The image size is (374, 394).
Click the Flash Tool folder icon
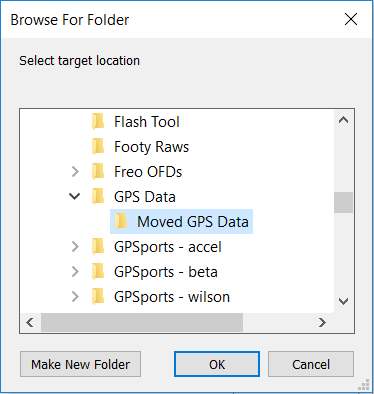click(x=98, y=122)
